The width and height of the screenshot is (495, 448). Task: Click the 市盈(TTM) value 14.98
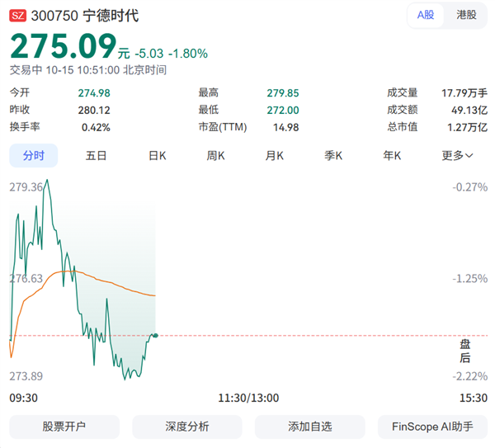pos(286,128)
